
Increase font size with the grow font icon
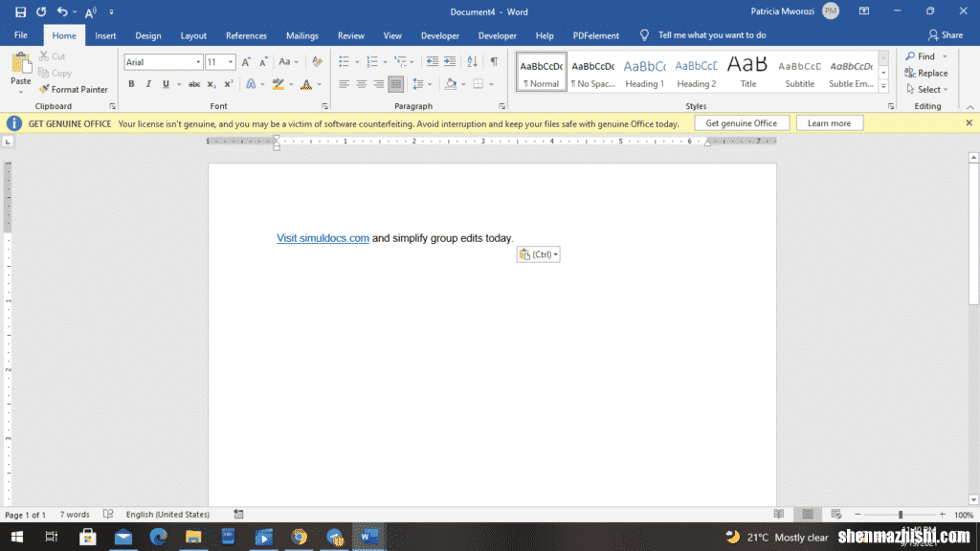[246, 62]
